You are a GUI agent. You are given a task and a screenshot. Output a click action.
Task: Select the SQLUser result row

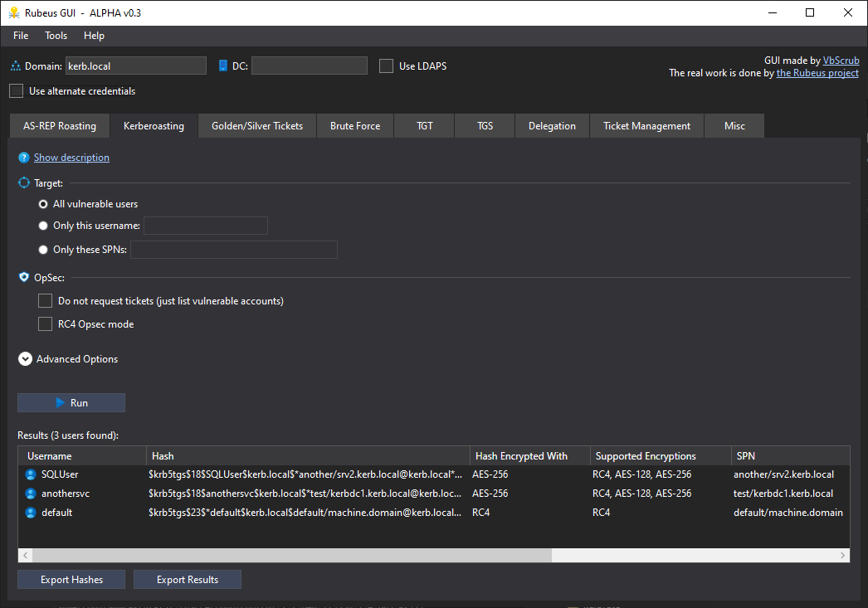click(x=434, y=474)
